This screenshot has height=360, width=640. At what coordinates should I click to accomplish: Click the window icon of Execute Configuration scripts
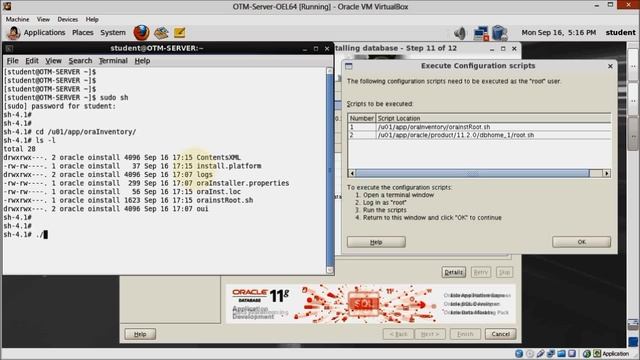349,66
